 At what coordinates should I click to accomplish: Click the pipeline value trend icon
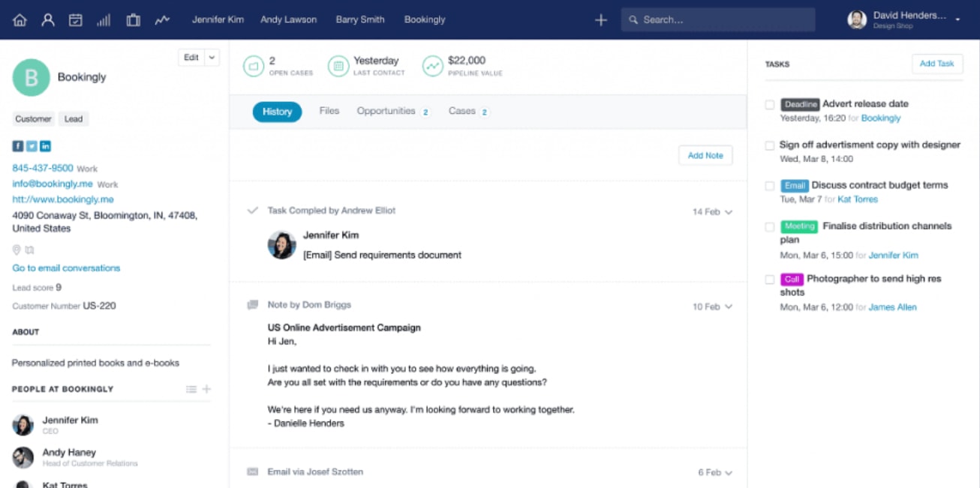click(433, 66)
